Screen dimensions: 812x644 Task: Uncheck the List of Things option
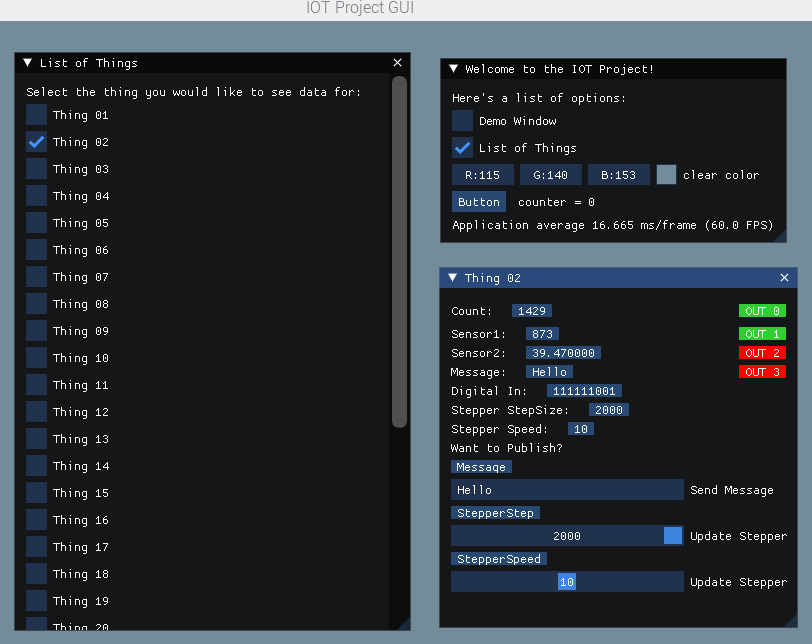(462, 147)
